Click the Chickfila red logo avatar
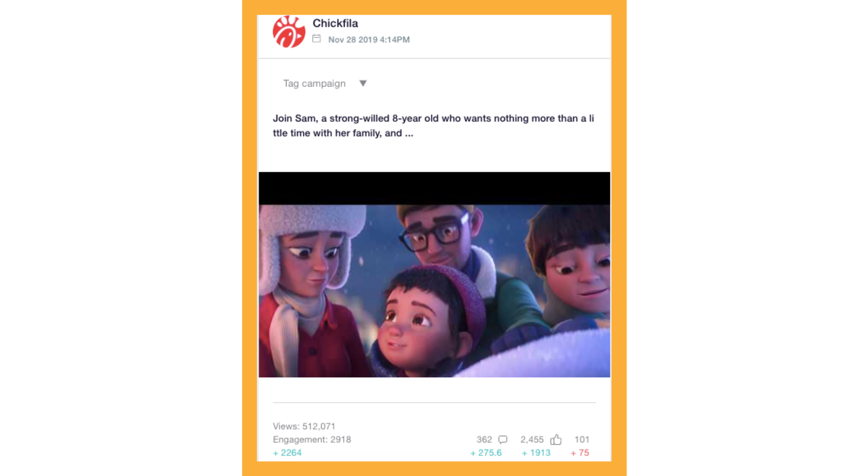868x476 pixels. tap(289, 32)
